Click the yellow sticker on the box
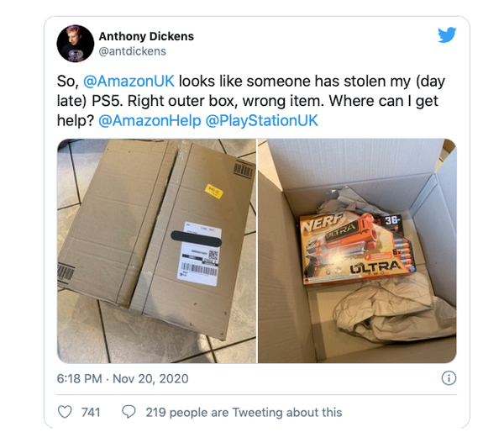The width and height of the screenshot is (504, 443). (214, 192)
